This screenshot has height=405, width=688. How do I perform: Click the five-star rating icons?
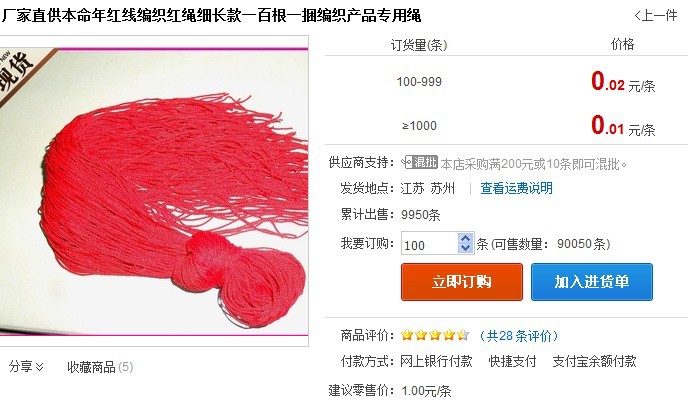pyautogui.click(x=435, y=336)
